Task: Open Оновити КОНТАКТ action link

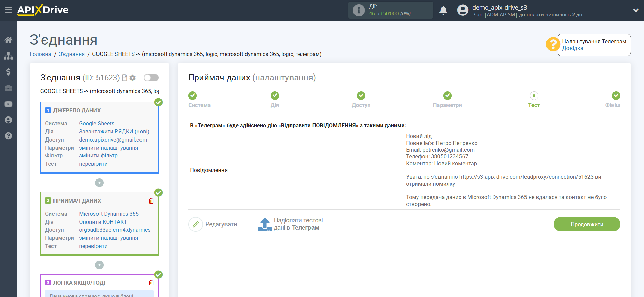Action: point(103,222)
